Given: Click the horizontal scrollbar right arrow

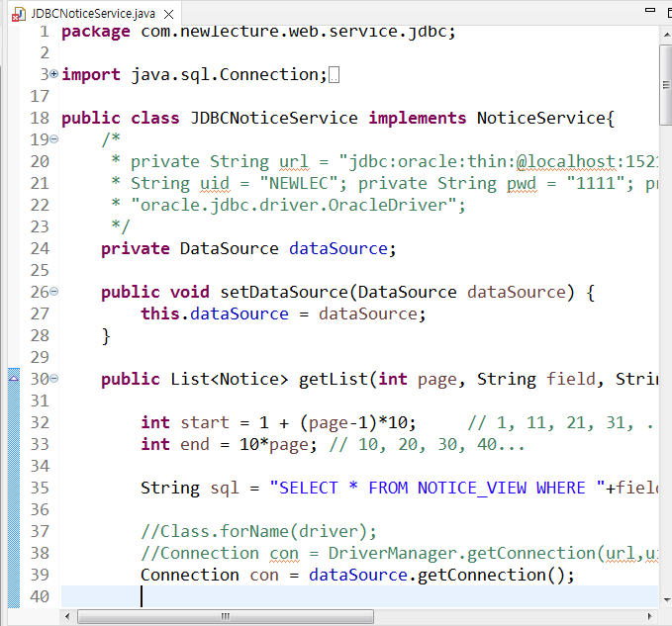Looking at the screenshot, I should pyautogui.click(x=649, y=616).
